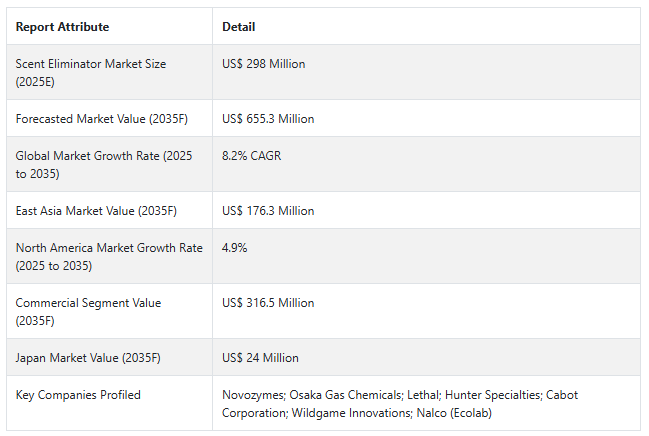The image size is (649, 436).
Task: Select the Key Companies Profiled cell
Action: coord(78,395)
